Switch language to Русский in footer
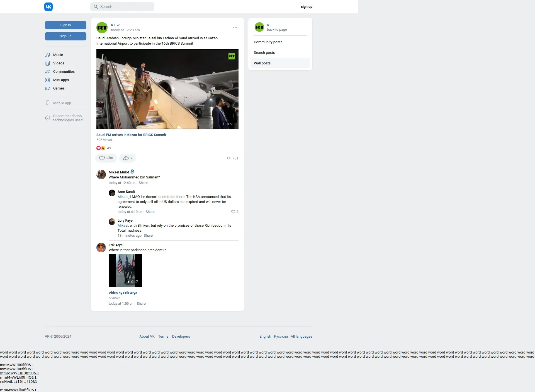The image size is (535, 392). click(x=281, y=337)
